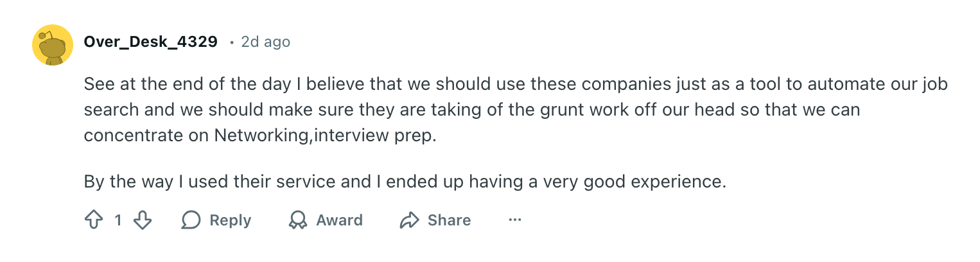Click the "2d ago" comment timestamp
Screen dimensions: 980x262
[x=265, y=42]
